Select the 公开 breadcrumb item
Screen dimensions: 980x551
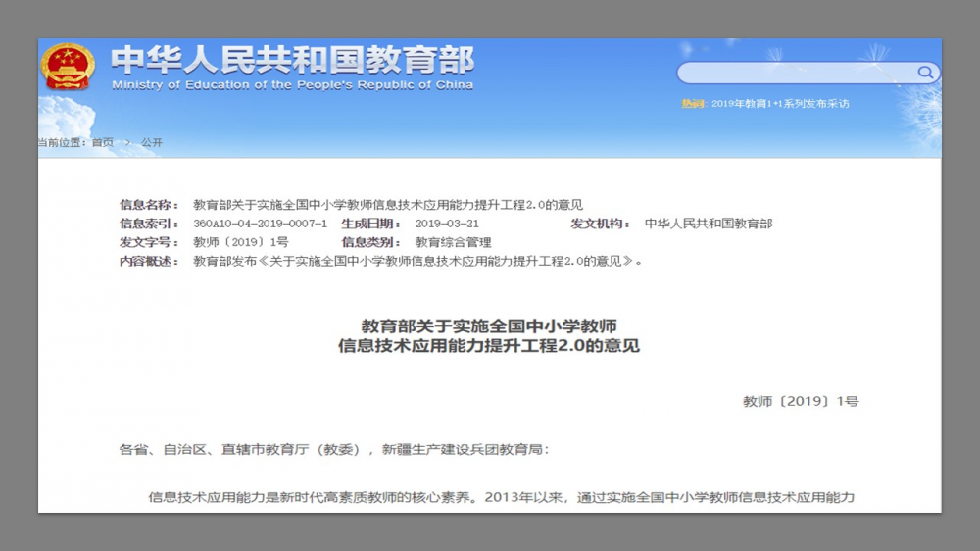pyautogui.click(x=152, y=143)
